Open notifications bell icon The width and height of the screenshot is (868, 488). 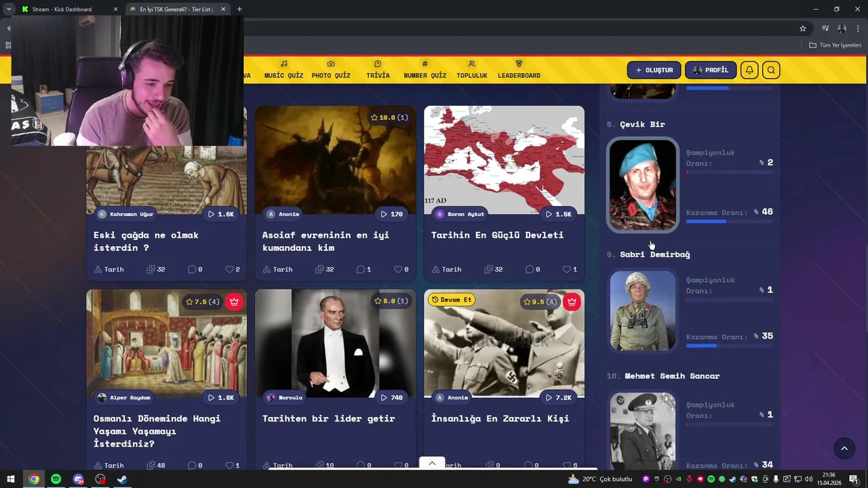point(749,70)
